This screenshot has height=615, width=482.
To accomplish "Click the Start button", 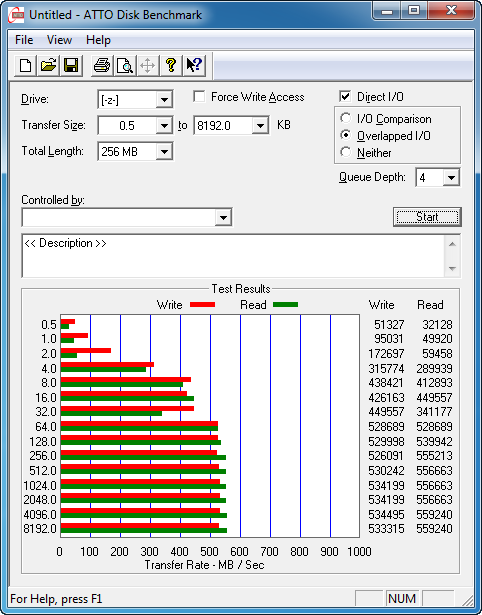I will coord(427,217).
